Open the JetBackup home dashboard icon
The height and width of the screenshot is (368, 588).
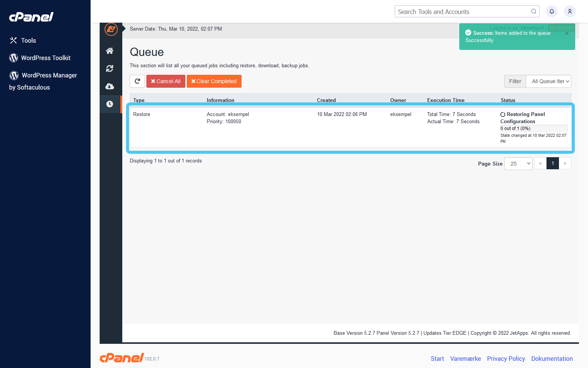[x=110, y=50]
